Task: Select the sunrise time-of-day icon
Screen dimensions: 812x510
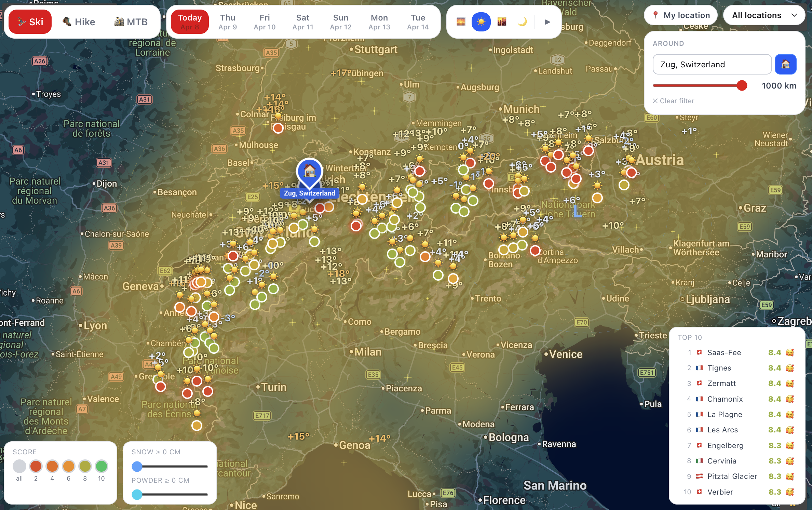Action: (x=460, y=22)
